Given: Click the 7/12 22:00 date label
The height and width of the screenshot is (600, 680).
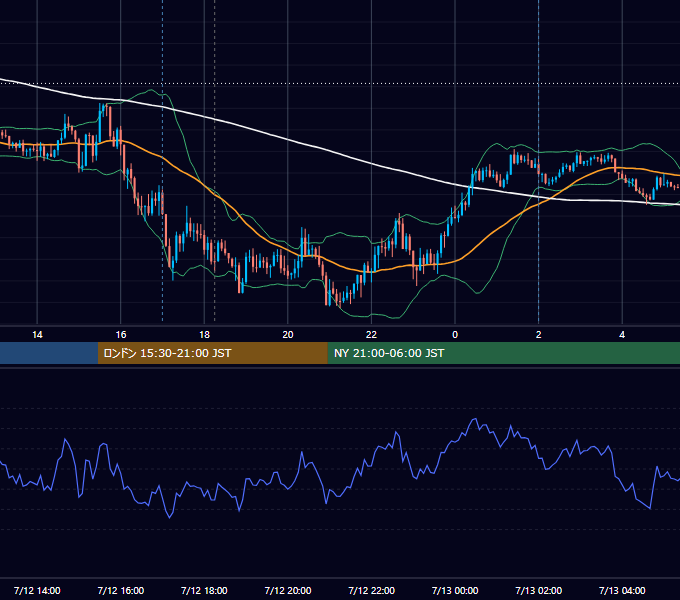Looking at the screenshot, I should click(372, 590).
